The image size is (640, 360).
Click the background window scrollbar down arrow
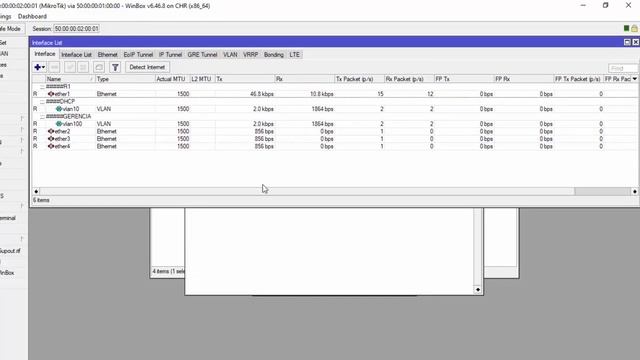pos(478,289)
